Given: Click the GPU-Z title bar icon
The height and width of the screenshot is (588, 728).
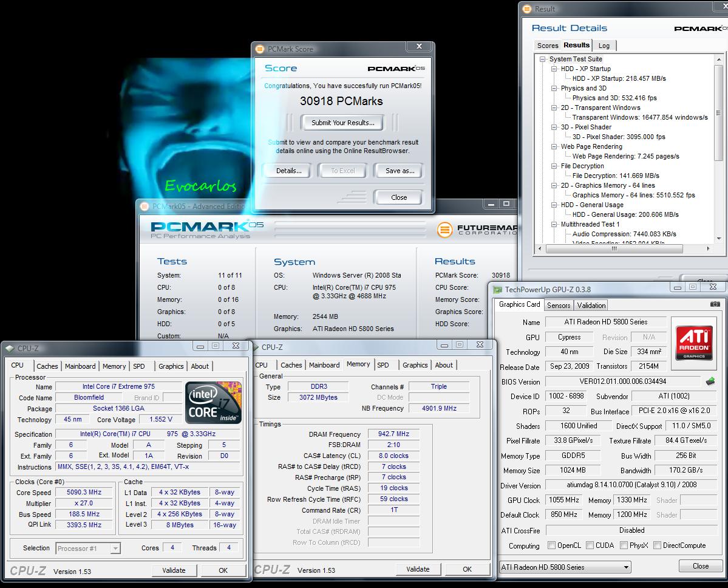Looking at the screenshot, I should 498,289.
